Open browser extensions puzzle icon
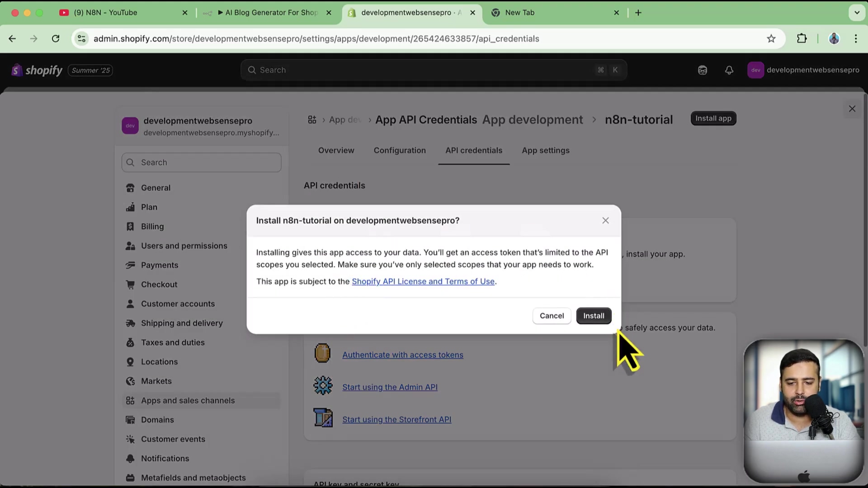Viewport: 868px width, 488px height. click(802, 39)
